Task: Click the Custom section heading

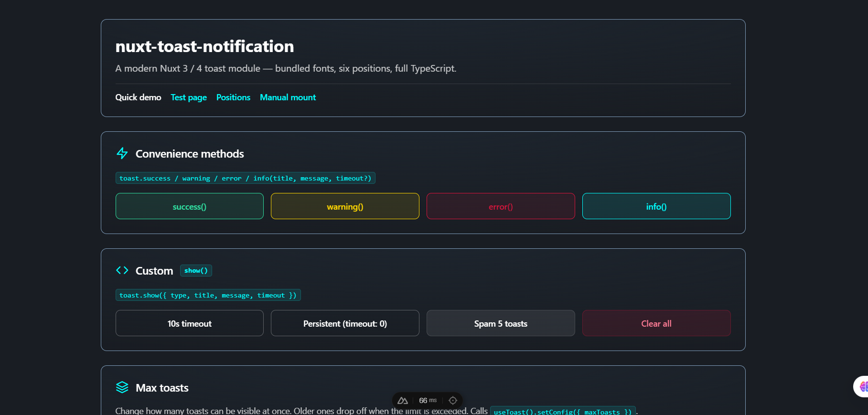Action: click(x=154, y=271)
